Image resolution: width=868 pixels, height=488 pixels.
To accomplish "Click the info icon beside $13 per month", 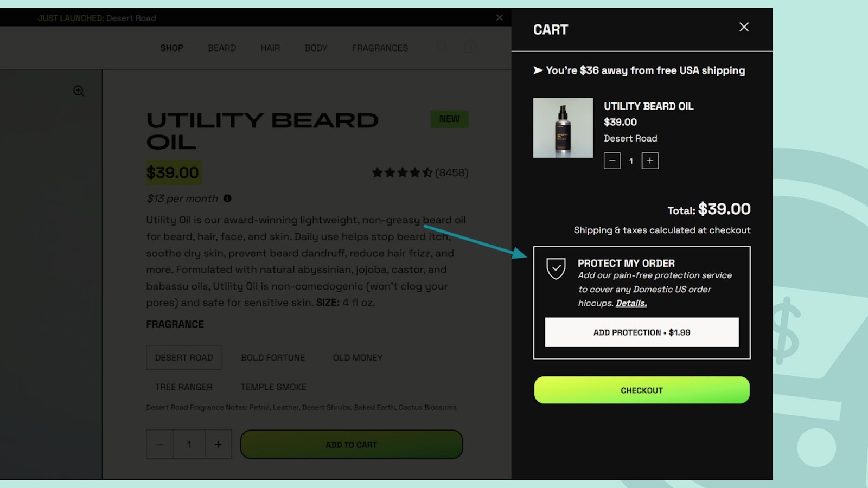I will tap(227, 198).
